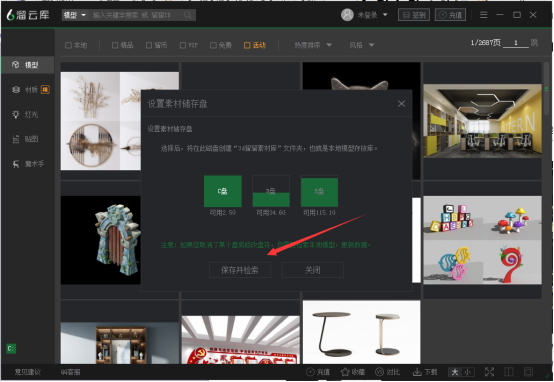Screen dimensions: 554x382
Task: Click the keyword search input field
Action: pos(137,15)
